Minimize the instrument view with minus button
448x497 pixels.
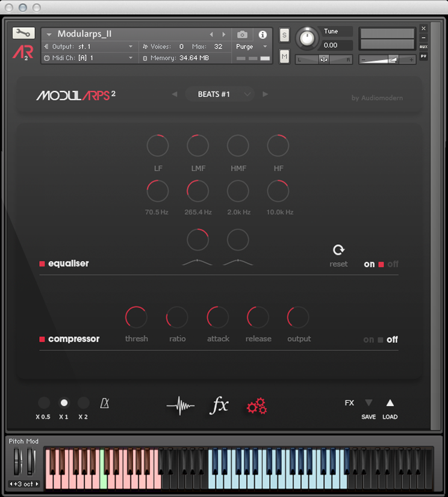click(x=423, y=38)
